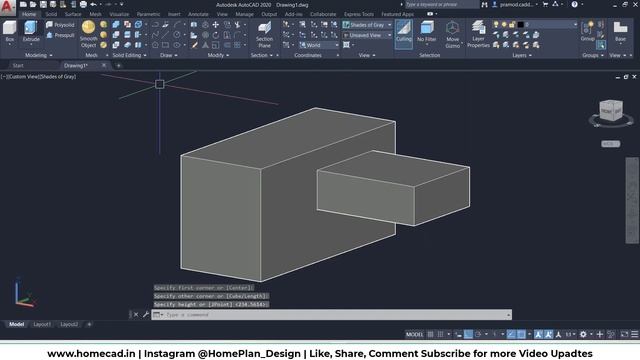Add a new layout with plus button
Viewport: 640px width, 360px height.
pos(89,324)
